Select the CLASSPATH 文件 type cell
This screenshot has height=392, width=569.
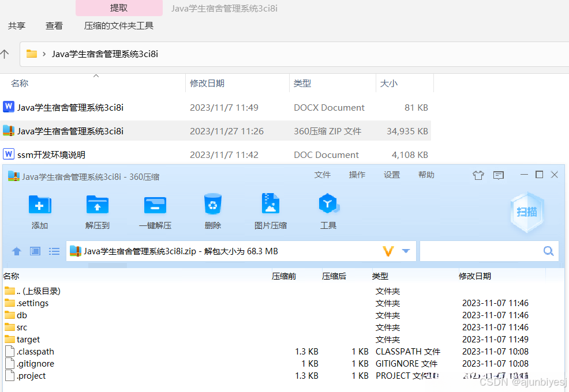click(x=408, y=352)
